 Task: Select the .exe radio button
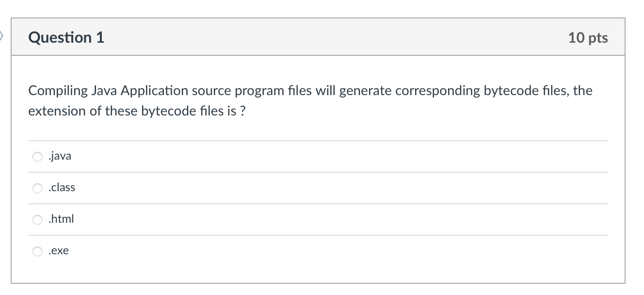point(37,251)
